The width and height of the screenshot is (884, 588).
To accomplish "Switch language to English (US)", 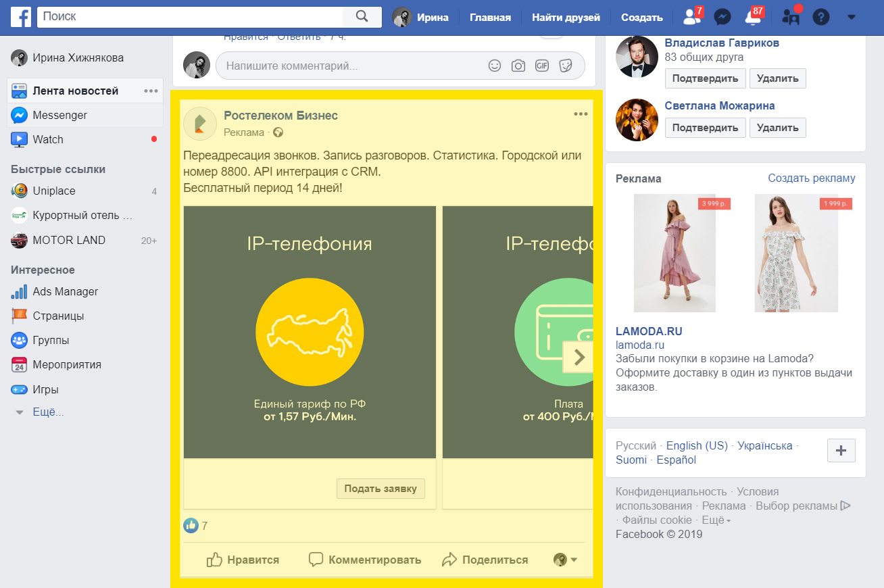I will pos(697,446).
